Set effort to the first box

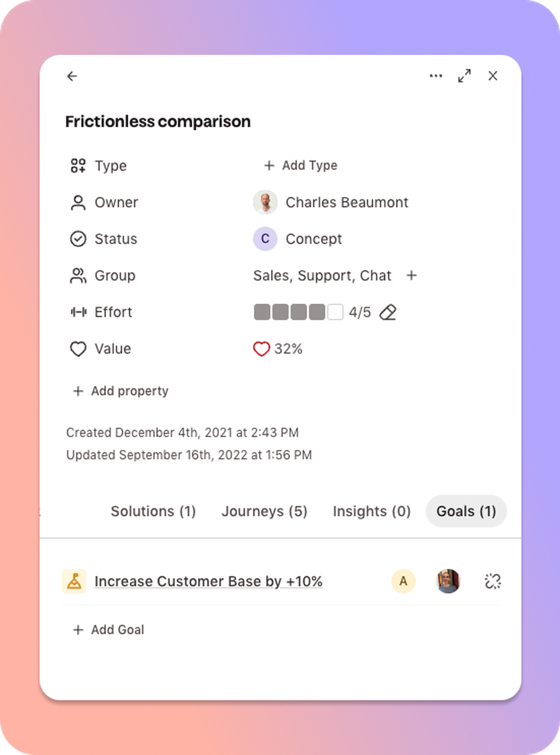click(262, 312)
